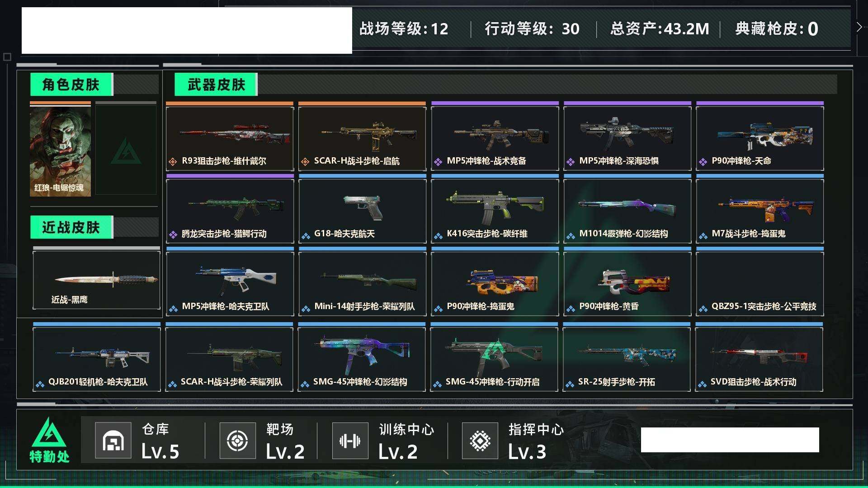Image resolution: width=868 pixels, height=488 pixels.
Task: Click the rarity diamond icon beside R93狙击步枪-维什戴尔
Action: [173, 161]
